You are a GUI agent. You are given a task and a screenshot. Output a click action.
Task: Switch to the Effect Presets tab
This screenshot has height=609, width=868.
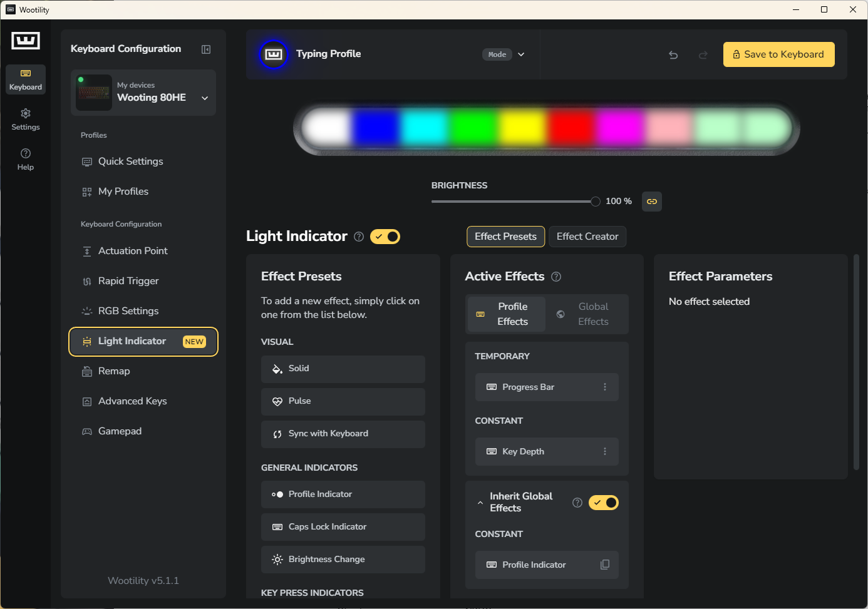(506, 237)
